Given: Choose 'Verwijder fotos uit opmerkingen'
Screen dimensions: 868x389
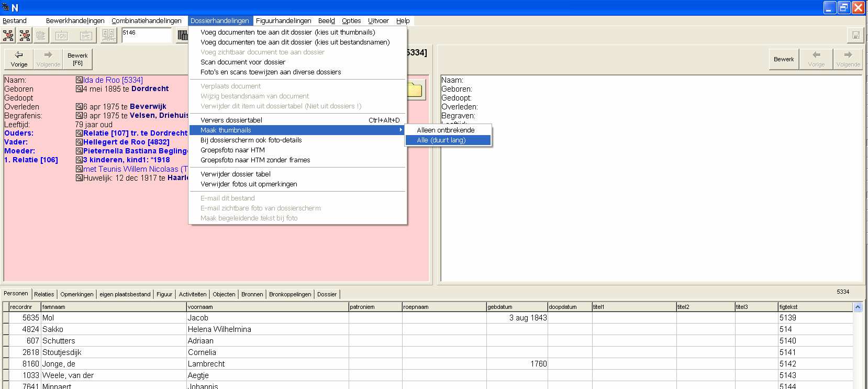Looking at the screenshot, I should (297, 184).
